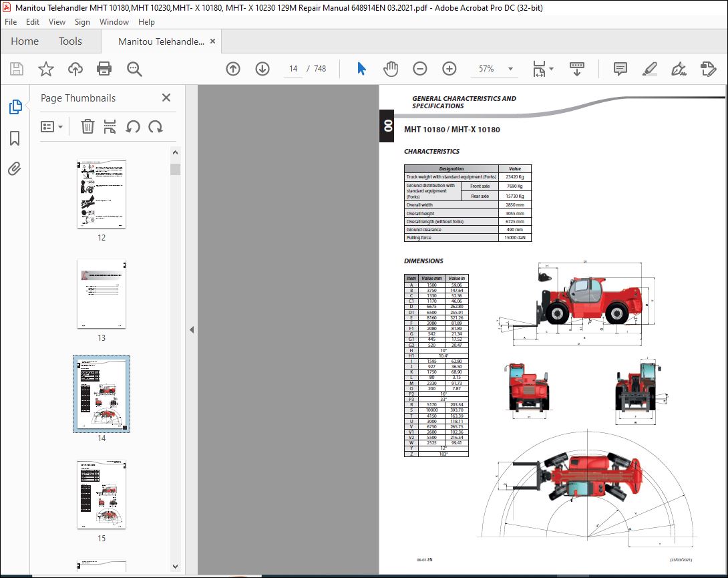This screenshot has height=578, width=728.
Task: Open the sign document pen tool
Action: coord(679,69)
